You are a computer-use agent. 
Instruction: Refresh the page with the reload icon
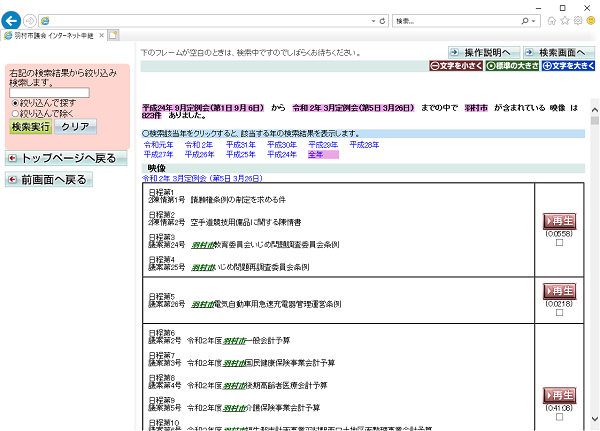382,21
